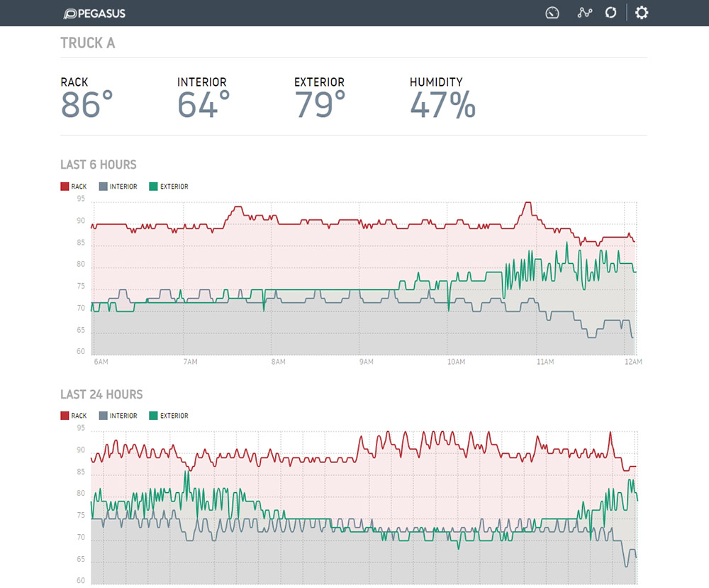
Task: Select the Humidity 47% reading
Action: click(x=442, y=105)
